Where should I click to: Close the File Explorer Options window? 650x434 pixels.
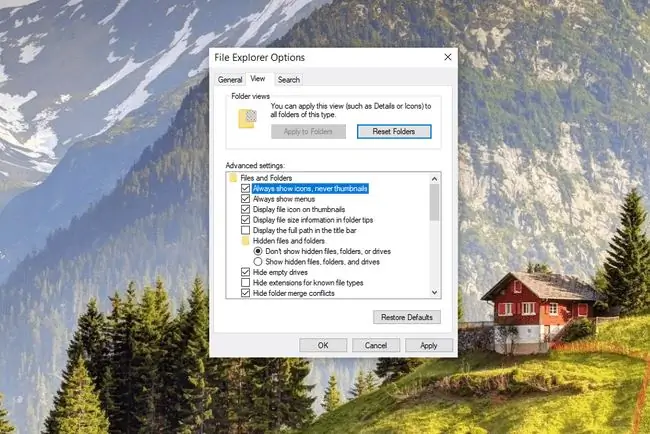[x=448, y=57]
